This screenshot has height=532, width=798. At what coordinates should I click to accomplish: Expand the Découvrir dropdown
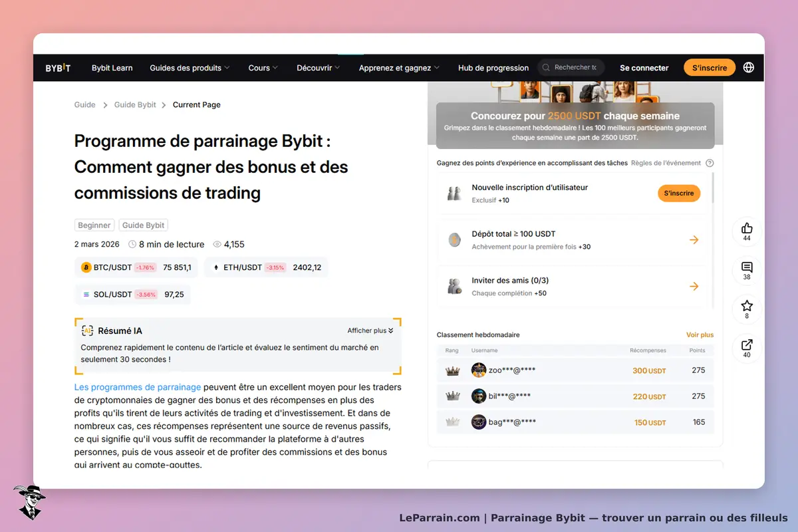tap(319, 68)
